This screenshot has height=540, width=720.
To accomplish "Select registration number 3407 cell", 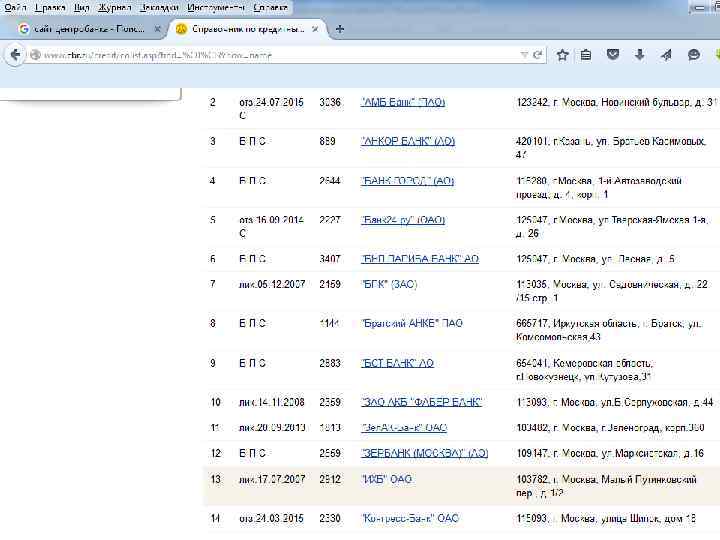I will coord(330,259).
